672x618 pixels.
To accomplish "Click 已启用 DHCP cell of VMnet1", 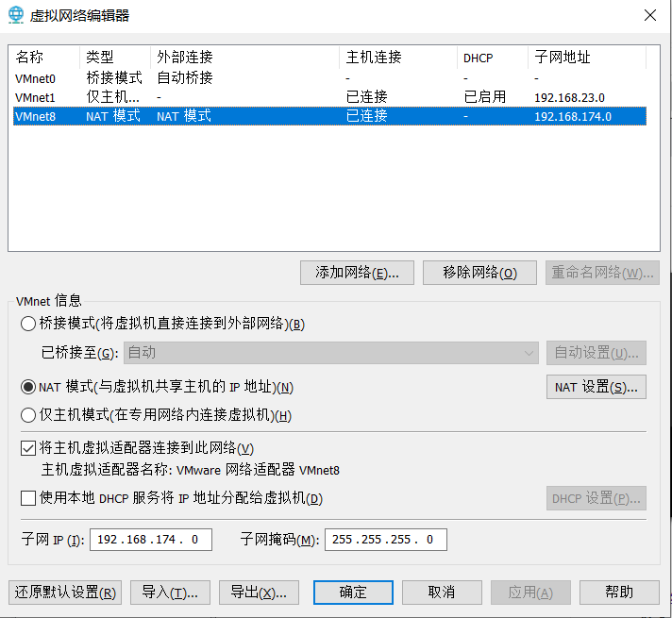I will [x=485, y=97].
